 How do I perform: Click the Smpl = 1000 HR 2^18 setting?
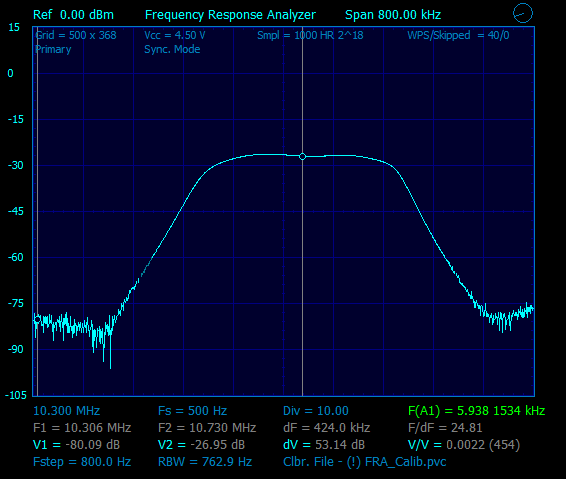pos(310,35)
